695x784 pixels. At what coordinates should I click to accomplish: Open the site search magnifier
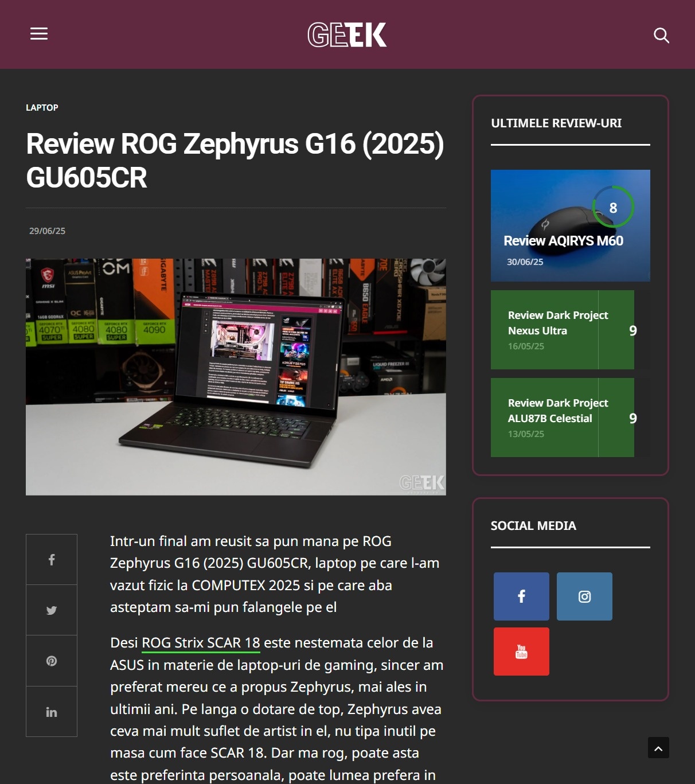tap(661, 36)
